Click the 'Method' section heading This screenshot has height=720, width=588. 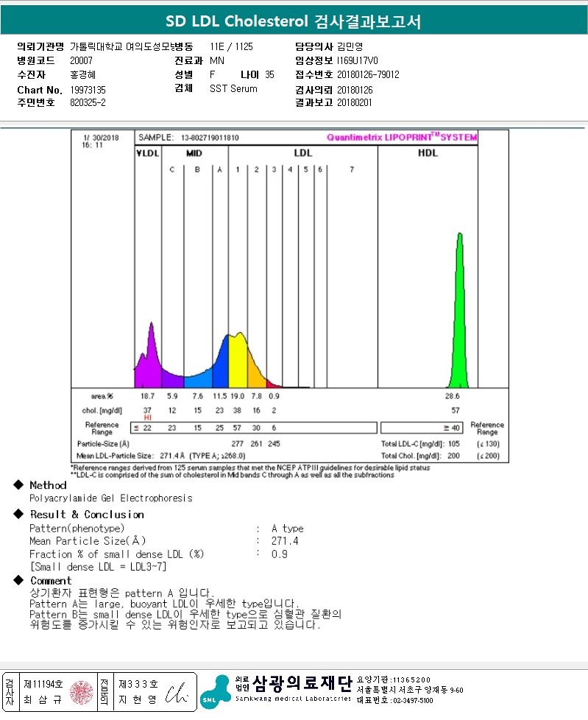tap(48, 485)
